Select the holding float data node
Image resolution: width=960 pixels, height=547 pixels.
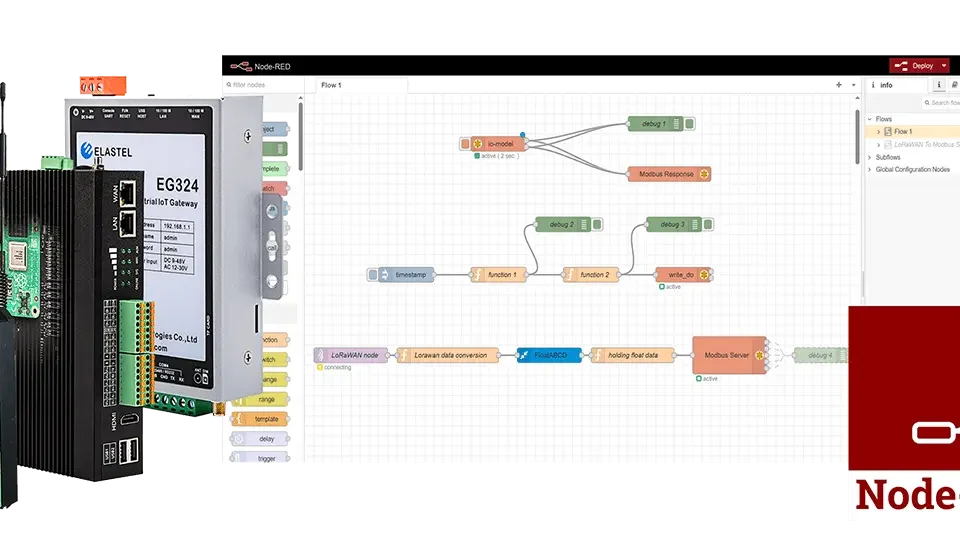coord(632,355)
